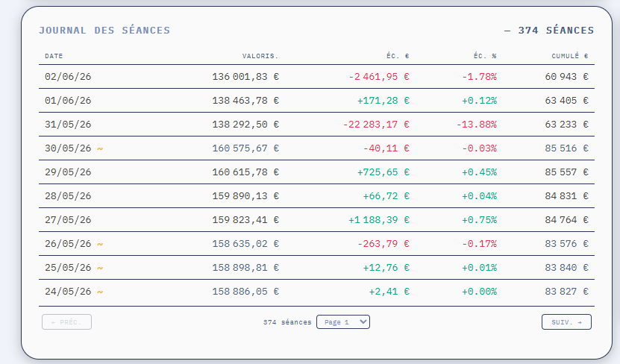The height and width of the screenshot is (364, 620).
Task: Click cumulative value 83 840 €
Action: click(566, 268)
